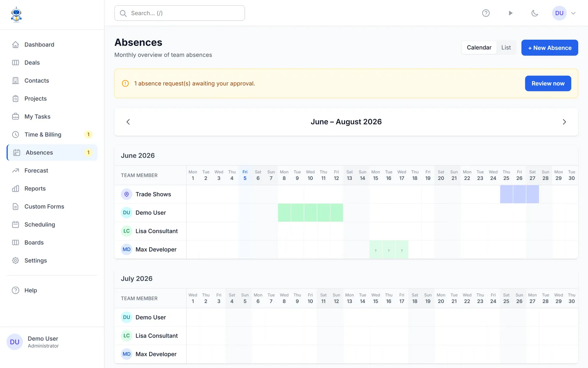Open Dashboard via its home icon
588x368 pixels.
tap(15, 45)
